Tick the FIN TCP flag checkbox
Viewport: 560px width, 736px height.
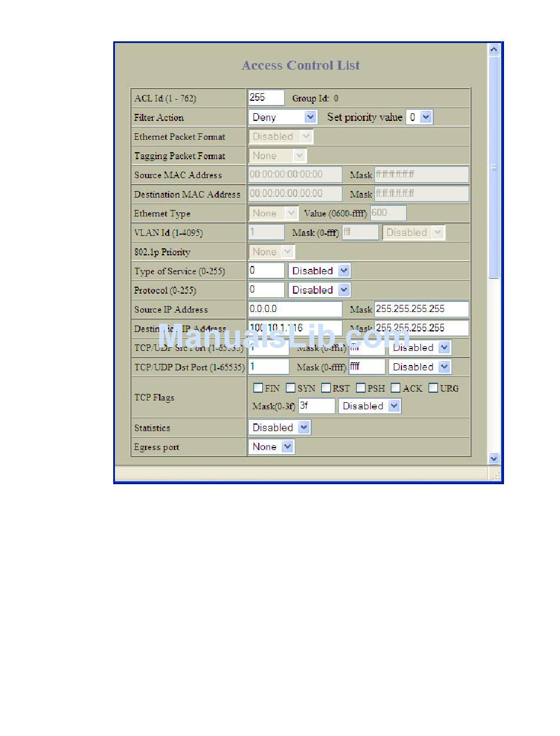tap(258, 388)
